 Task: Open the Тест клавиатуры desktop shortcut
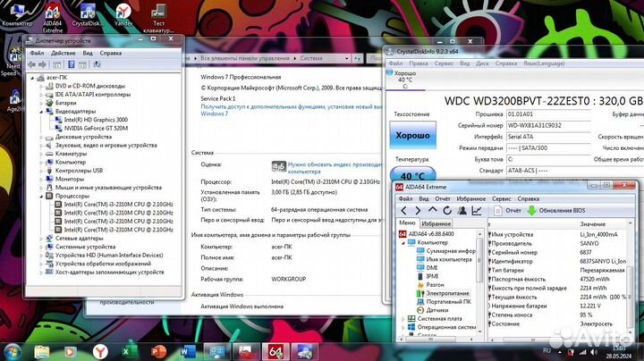pyautogui.click(x=158, y=17)
